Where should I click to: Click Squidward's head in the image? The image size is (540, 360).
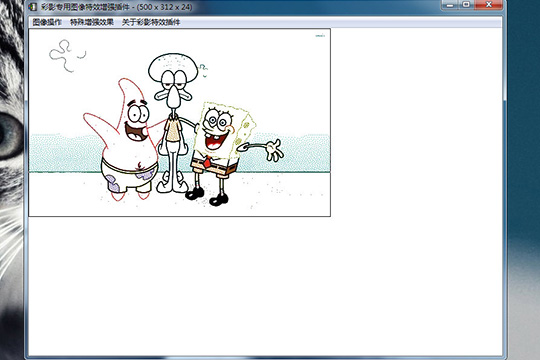[173, 69]
